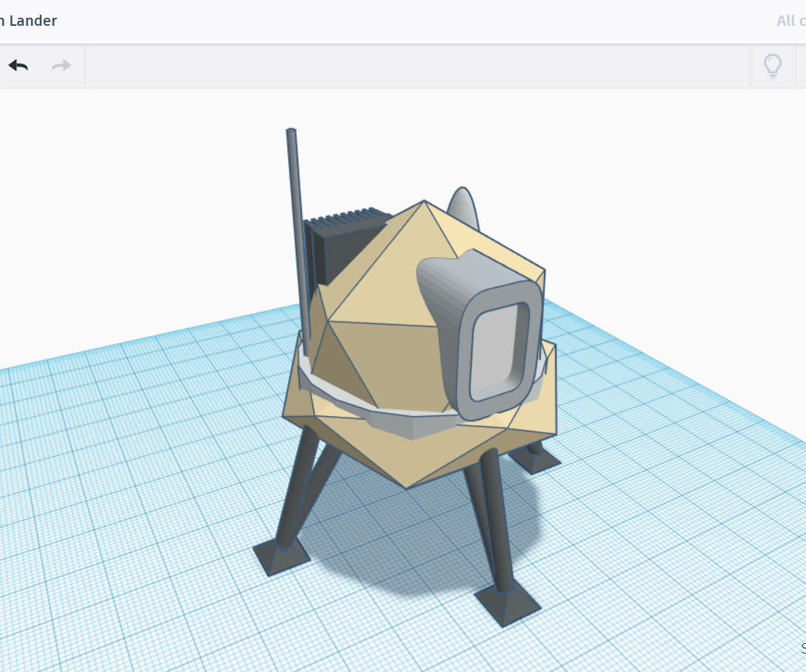Select the tan icosahedron body of the lander
This screenshot has height=672, width=806.
384,295
